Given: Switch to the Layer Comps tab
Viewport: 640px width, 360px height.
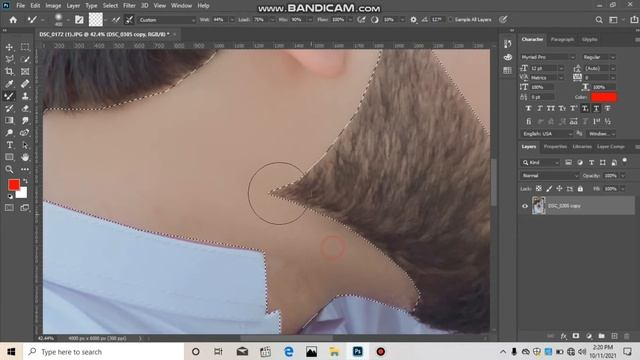Looking at the screenshot, I should (x=611, y=147).
